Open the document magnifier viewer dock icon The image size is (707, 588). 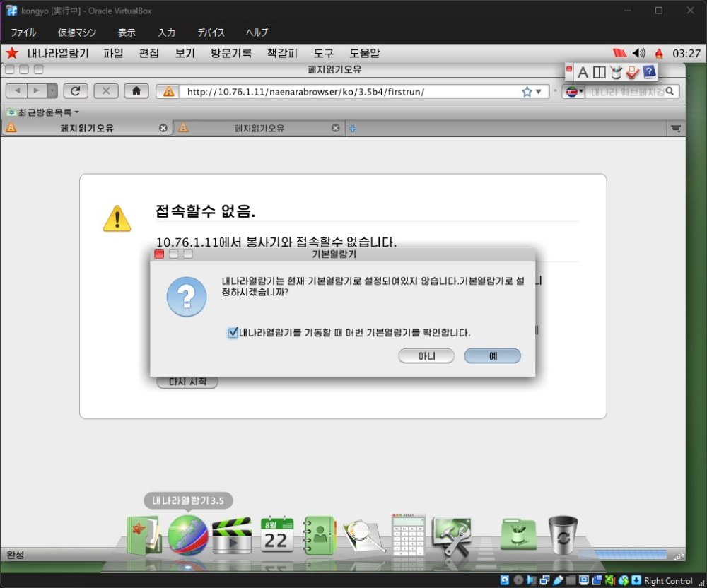[363, 536]
